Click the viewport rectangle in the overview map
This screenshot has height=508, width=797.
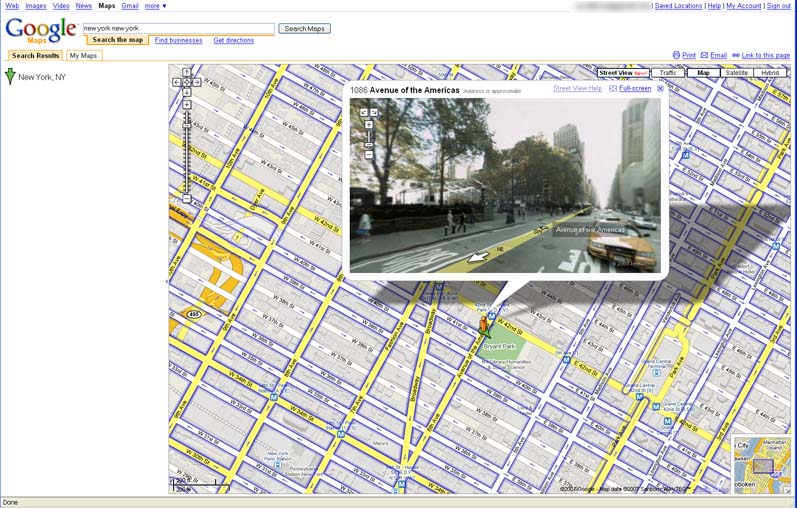coord(762,466)
